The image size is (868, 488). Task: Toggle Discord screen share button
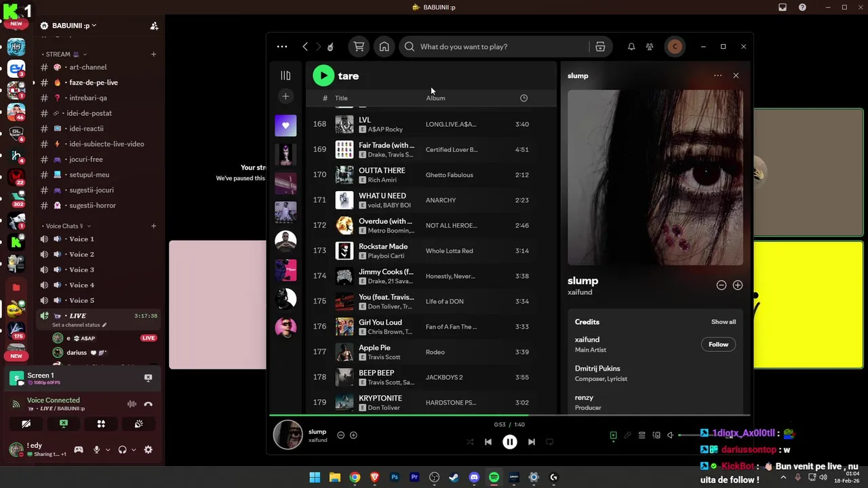[64, 424]
